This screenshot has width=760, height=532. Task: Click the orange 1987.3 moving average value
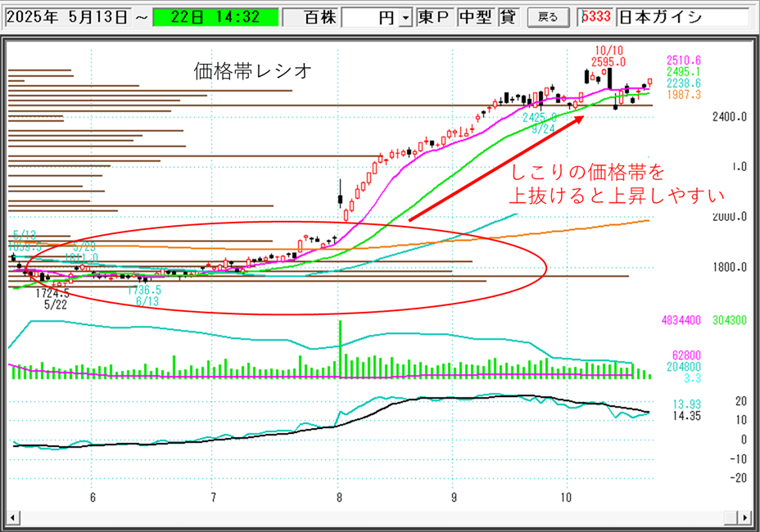click(683, 95)
